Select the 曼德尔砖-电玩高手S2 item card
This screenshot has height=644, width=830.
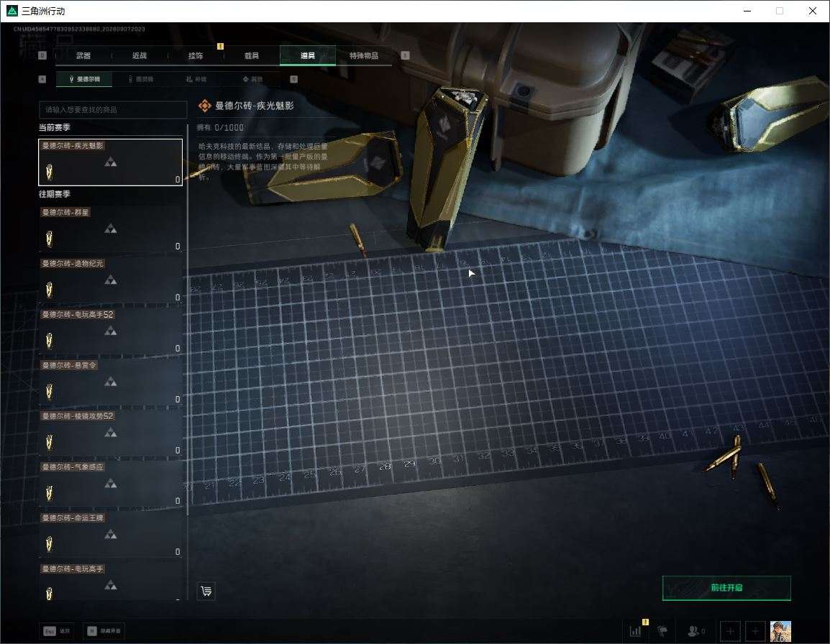pyautogui.click(x=111, y=331)
